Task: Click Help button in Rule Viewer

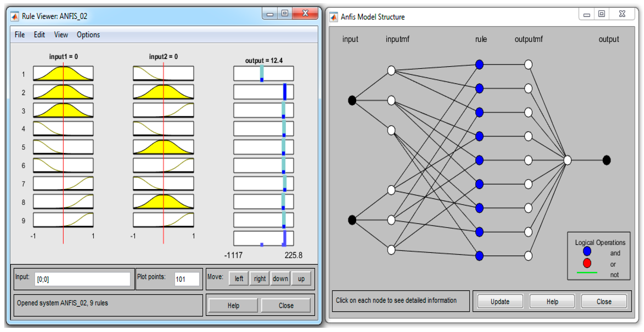Action: click(x=233, y=305)
